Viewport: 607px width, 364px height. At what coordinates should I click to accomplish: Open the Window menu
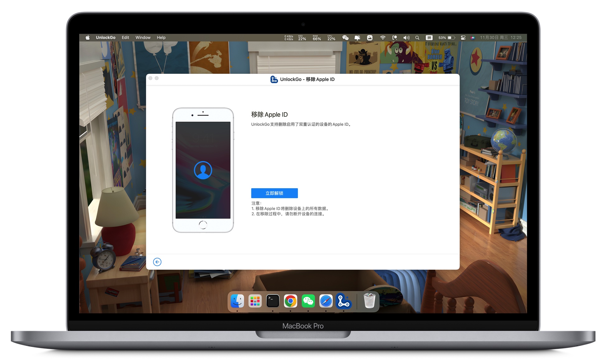coord(143,38)
